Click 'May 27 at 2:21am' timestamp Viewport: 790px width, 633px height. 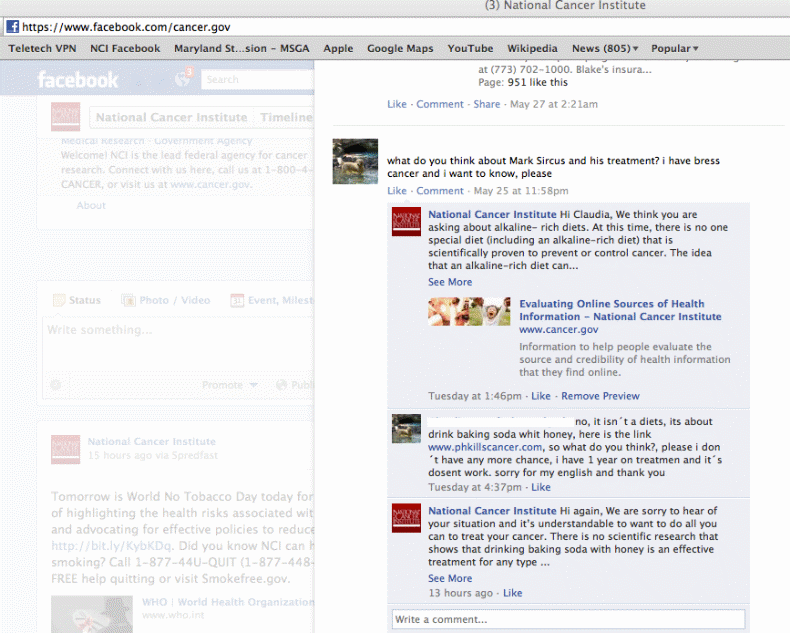(554, 104)
